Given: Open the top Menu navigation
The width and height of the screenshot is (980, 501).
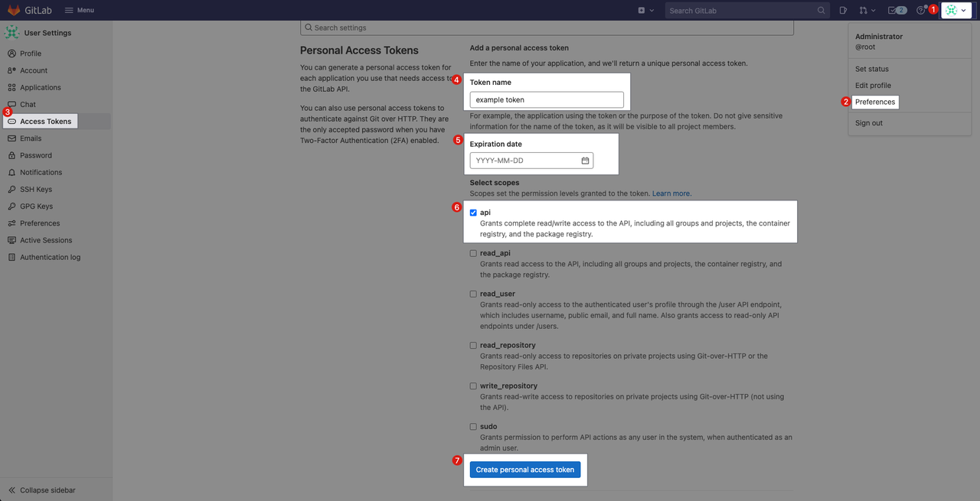Looking at the screenshot, I should [x=79, y=10].
